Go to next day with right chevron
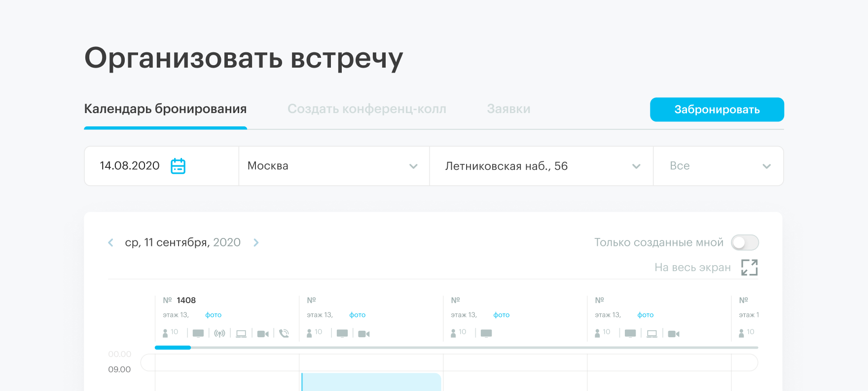Viewport: 868px width, 391px height. tap(256, 242)
